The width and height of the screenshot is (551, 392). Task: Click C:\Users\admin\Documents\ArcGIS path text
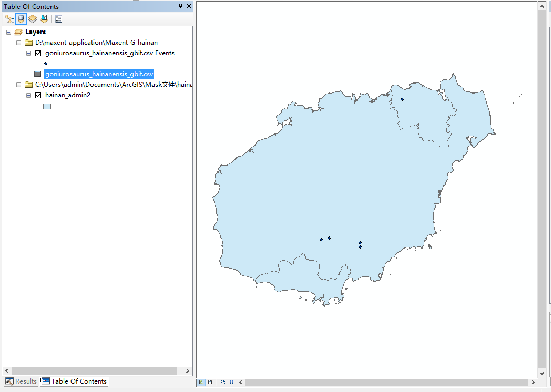pos(114,85)
